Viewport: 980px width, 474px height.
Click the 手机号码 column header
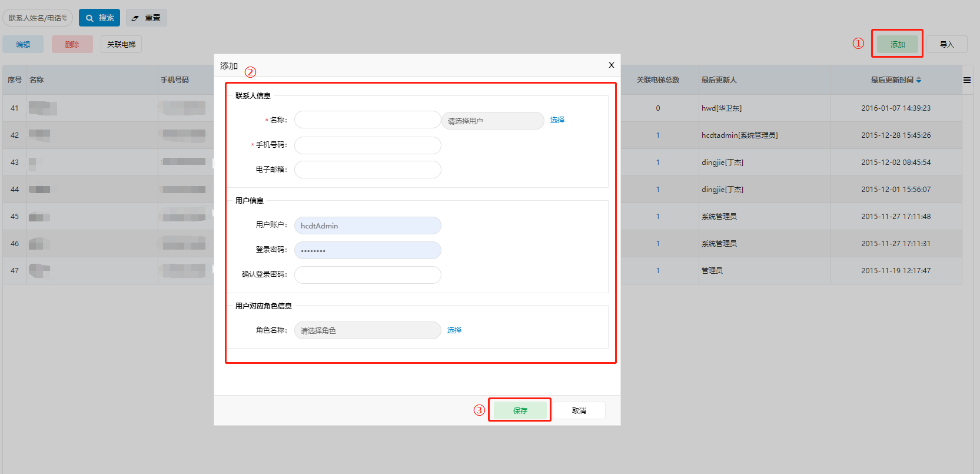pyautogui.click(x=175, y=80)
